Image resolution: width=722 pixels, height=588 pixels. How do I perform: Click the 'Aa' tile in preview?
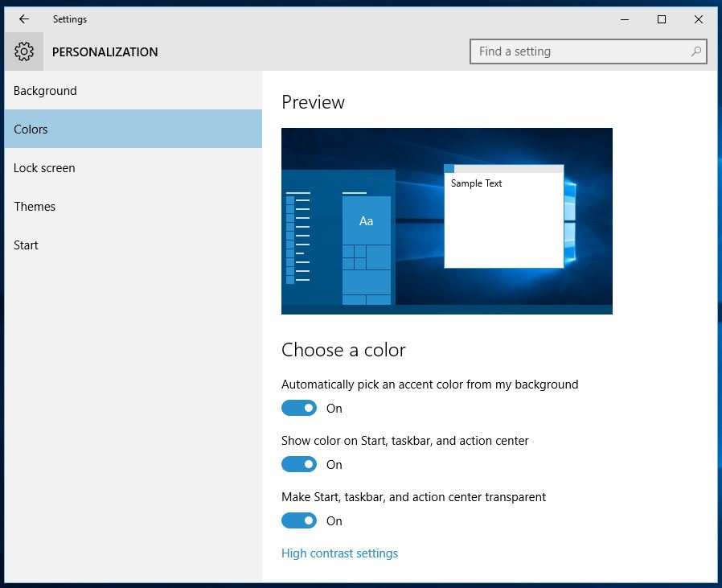pyautogui.click(x=367, y=220)
